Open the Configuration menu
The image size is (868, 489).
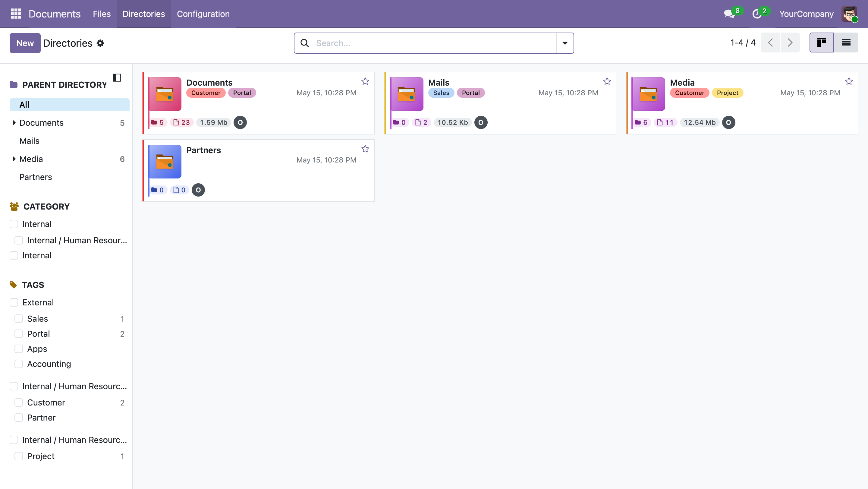(203, 14)
